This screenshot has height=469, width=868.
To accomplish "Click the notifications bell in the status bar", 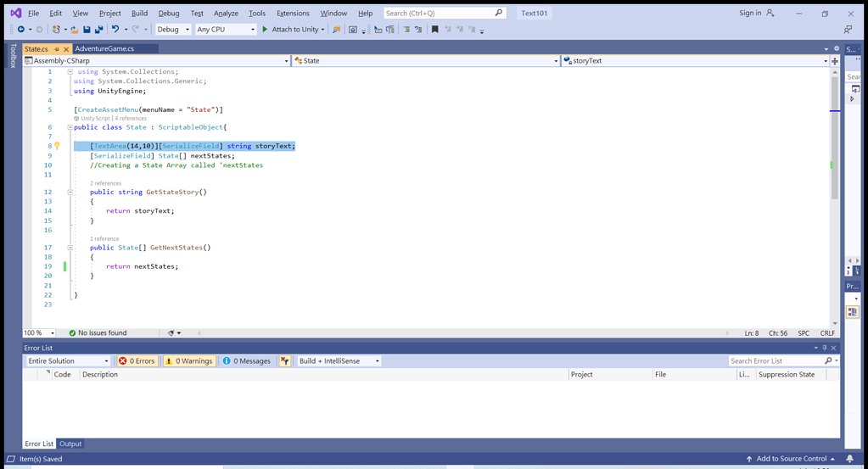I will tap(849, 459).
